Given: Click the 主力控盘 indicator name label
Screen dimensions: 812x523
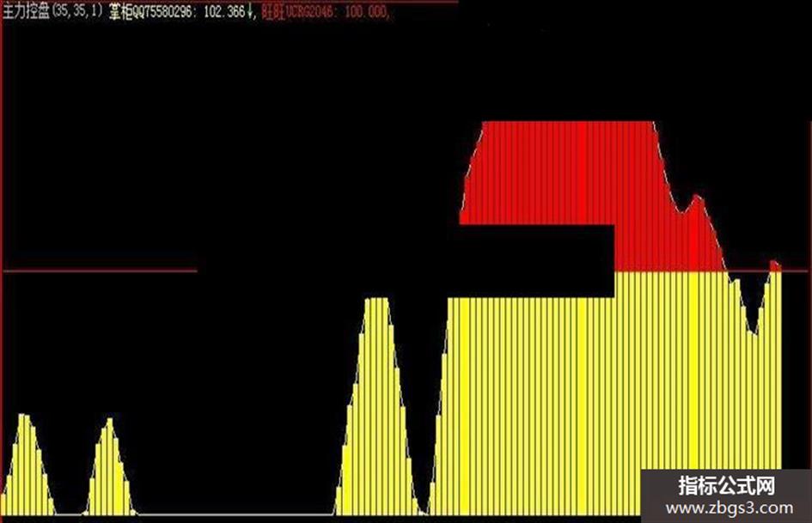Looking at the screenshot, I should tap(27, 11).
